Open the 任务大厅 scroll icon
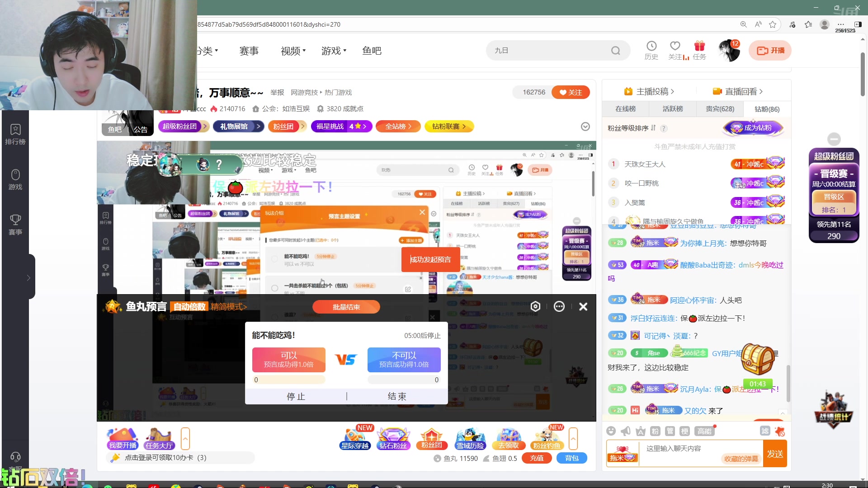The image size is (868, 488). coord(159,439)
